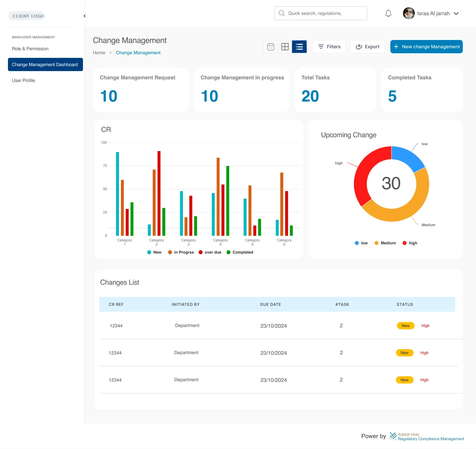
Task: Toggle the Completed series in the legend
Action: tap(240, 252)
